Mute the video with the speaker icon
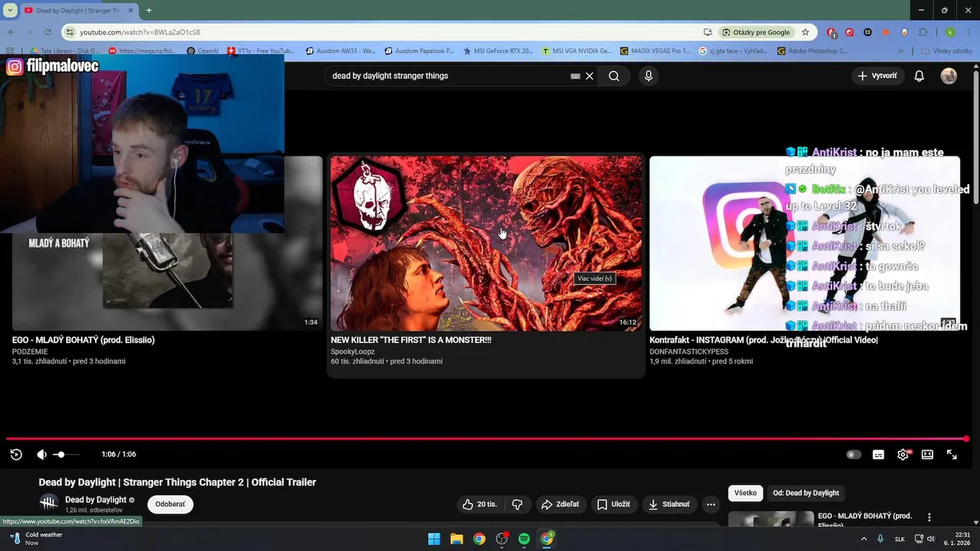 [x=41, y=455]
